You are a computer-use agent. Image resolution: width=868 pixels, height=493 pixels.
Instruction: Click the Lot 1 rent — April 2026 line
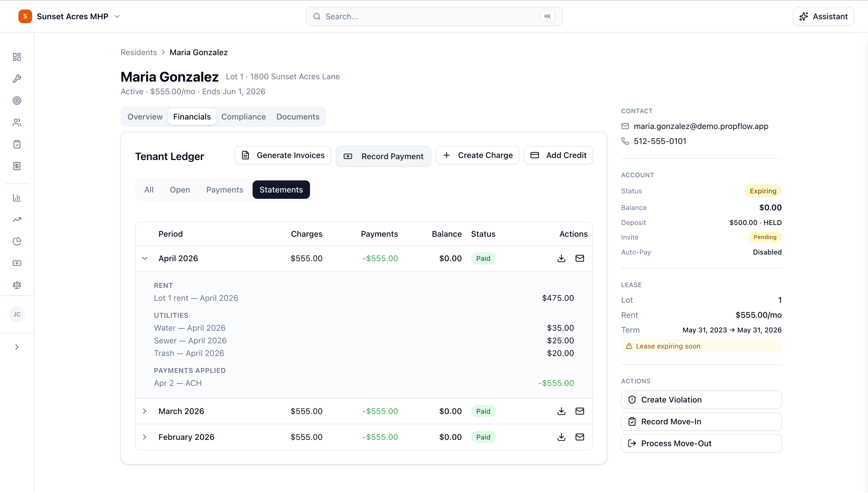click(364, 298)
